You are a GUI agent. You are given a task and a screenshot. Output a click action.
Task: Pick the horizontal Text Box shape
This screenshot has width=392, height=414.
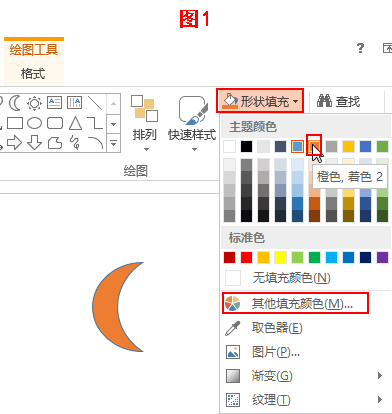(x=54, y=103)
